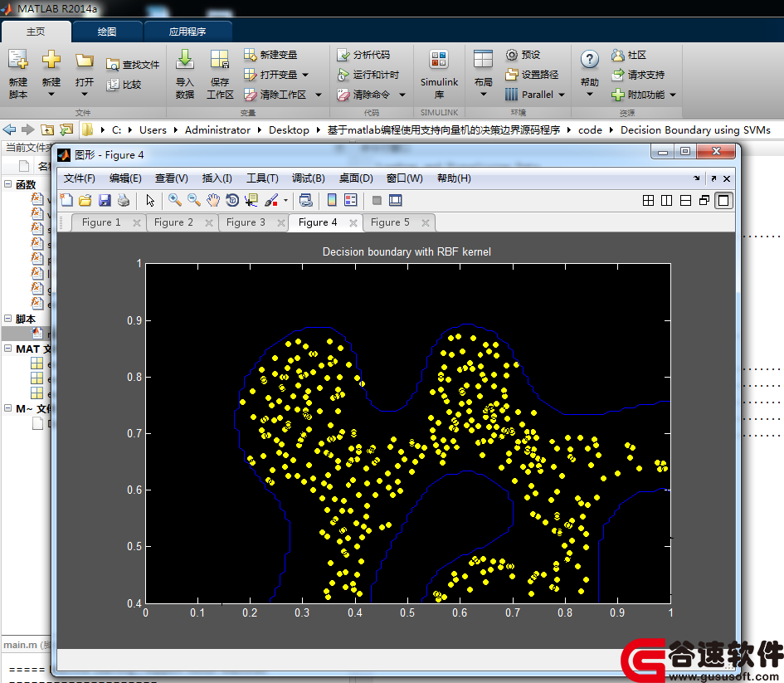The image size is (784, 683).
Task: Click 新建变量 button
Action: coord(270,55)
